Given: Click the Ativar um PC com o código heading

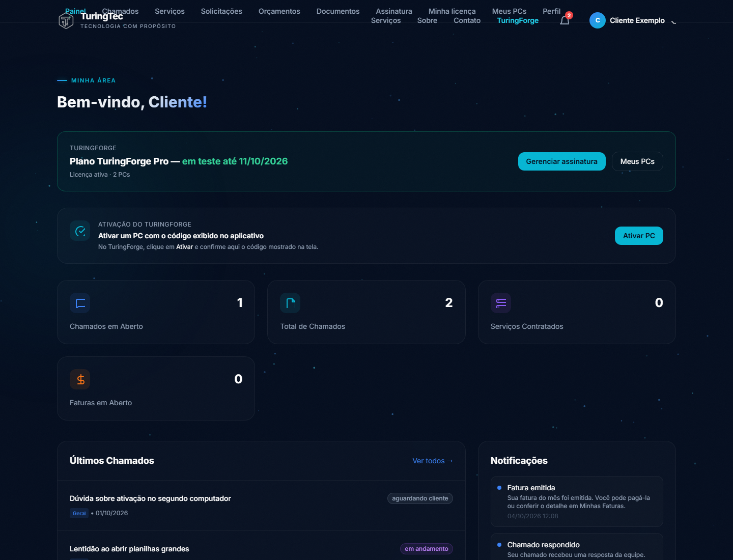Looking at the screenshot, I should point(181,236).
